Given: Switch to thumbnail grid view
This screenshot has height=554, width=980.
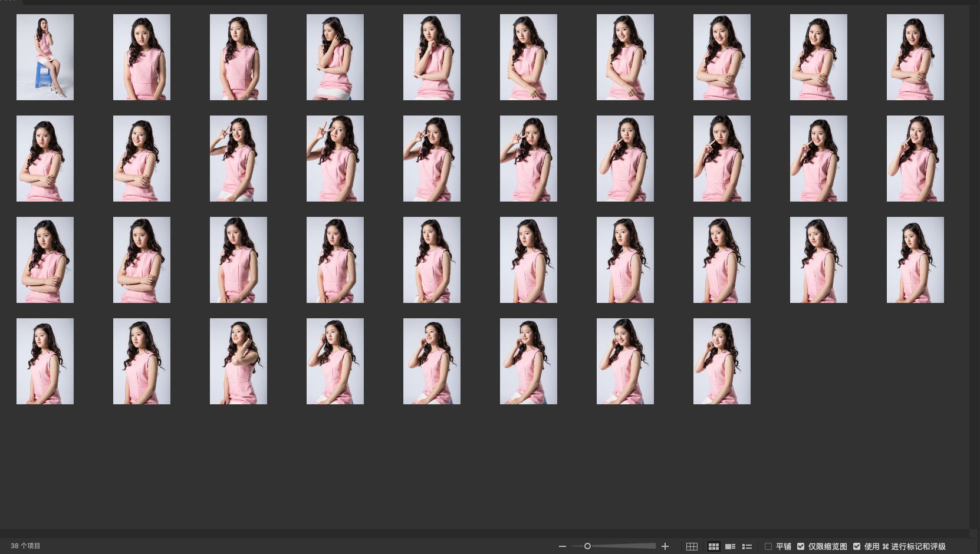Looking at the screenshot, I should click(x=713, y=546).
